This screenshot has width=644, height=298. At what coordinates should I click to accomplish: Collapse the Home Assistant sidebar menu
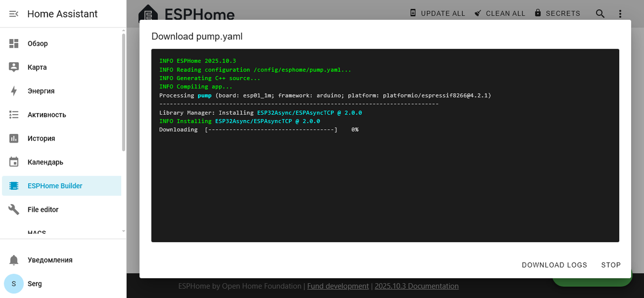click(14, 14)
